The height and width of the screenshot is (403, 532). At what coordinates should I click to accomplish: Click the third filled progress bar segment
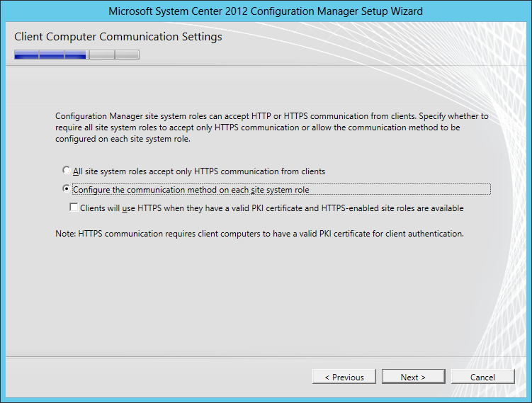(76, 55)
